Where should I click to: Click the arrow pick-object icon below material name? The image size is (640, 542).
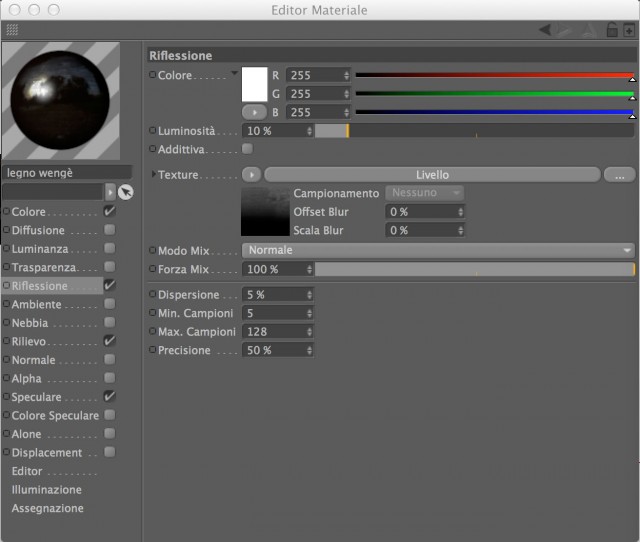pos(126,192)
